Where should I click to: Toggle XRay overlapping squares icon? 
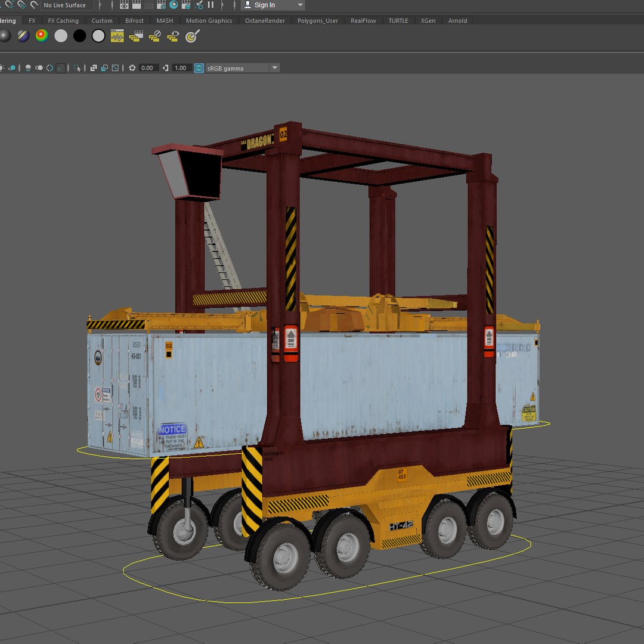pos(94,68)
